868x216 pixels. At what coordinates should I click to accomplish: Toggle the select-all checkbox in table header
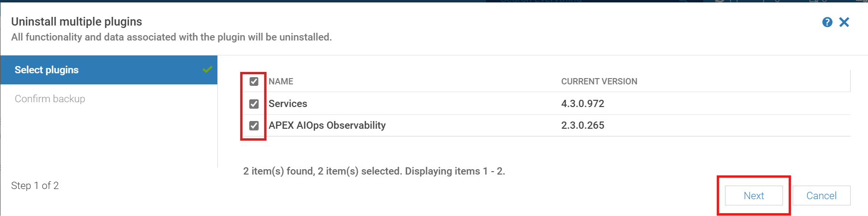click(x=254, y=81)
